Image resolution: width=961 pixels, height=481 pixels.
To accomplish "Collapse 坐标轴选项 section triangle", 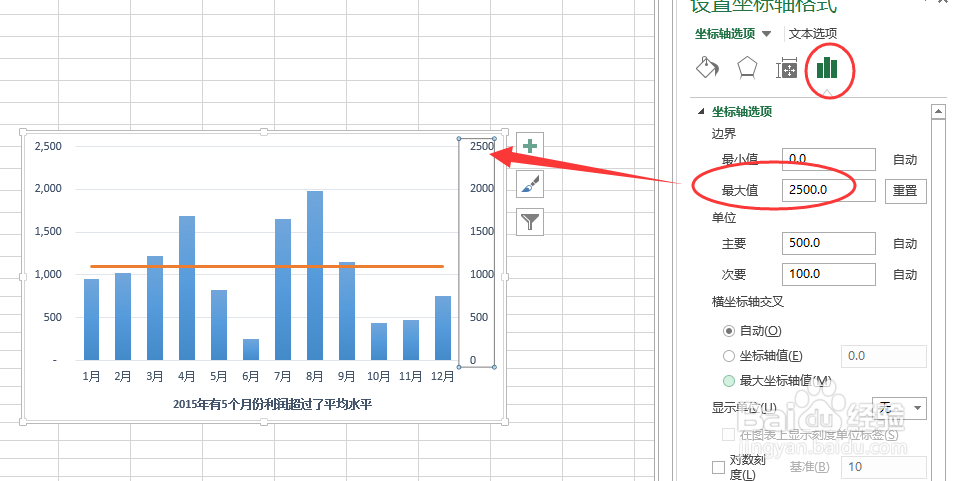I will tap(701, 112).
